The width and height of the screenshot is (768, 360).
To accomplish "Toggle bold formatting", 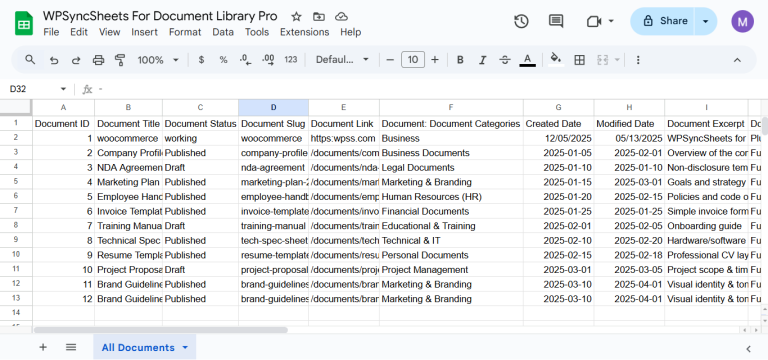I will point(460,60).
